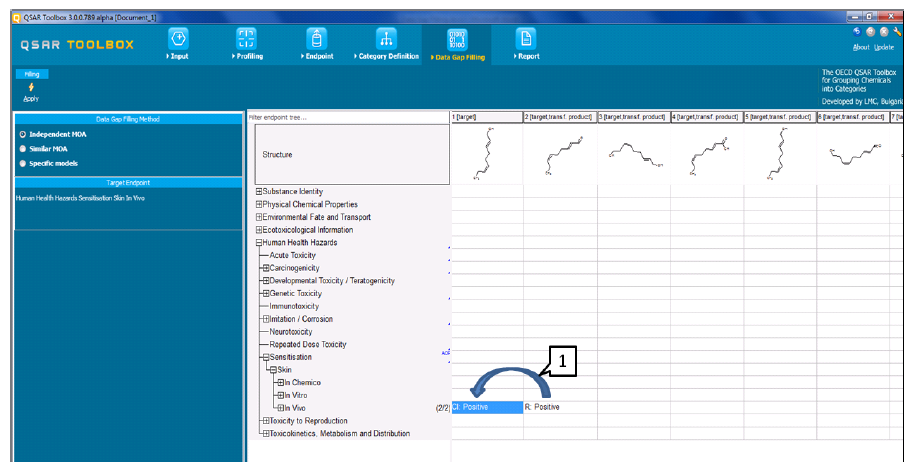Click the Target Endpoint panel header
916x466 pixels.
pos(128,183)
